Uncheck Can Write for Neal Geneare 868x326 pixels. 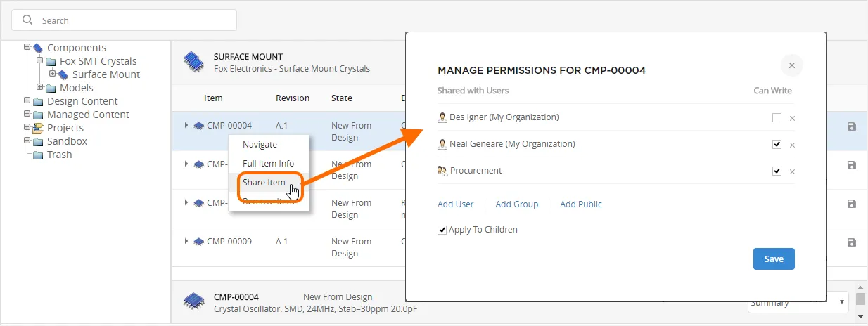tap(777, 144)
